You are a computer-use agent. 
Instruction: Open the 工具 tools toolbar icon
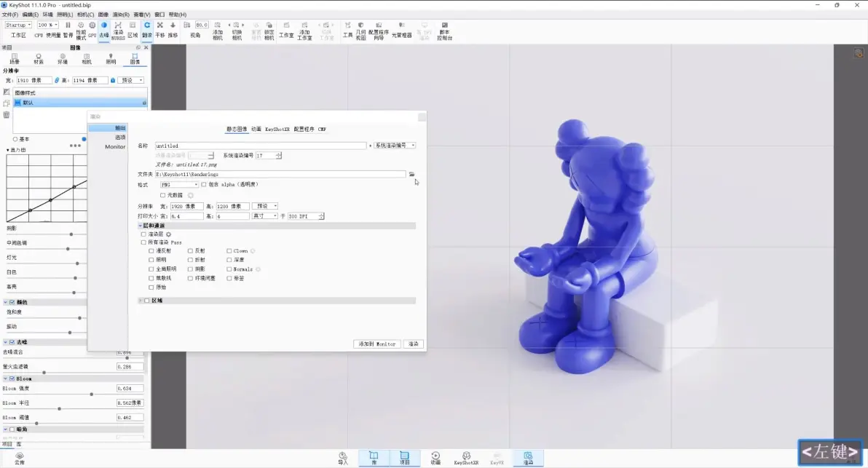pos(347,29)
